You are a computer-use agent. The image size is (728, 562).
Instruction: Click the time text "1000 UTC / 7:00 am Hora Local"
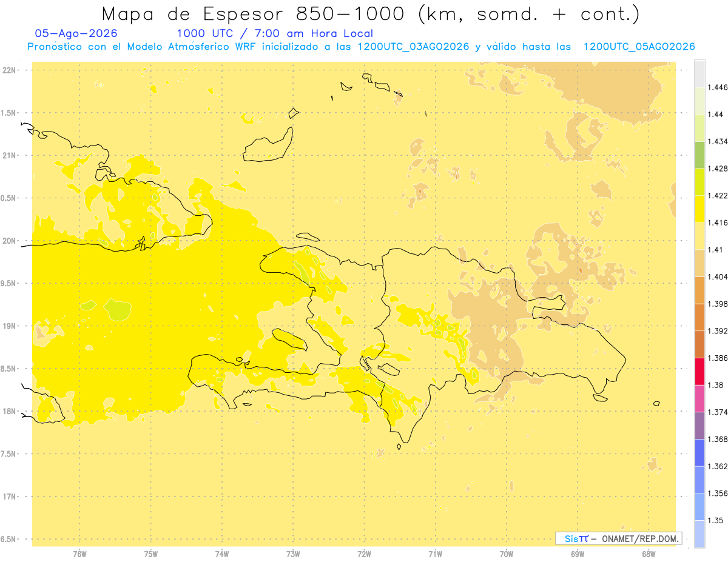coord(275,33)
